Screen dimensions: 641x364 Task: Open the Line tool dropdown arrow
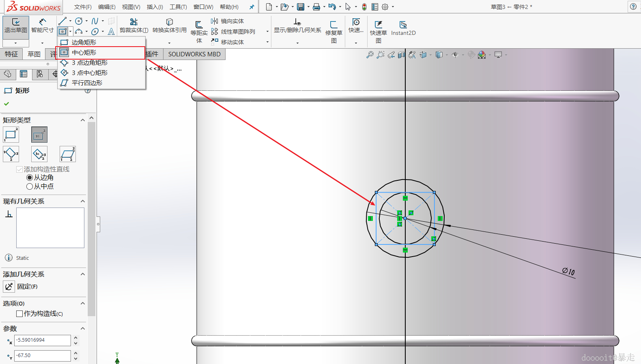pos(70,21)
